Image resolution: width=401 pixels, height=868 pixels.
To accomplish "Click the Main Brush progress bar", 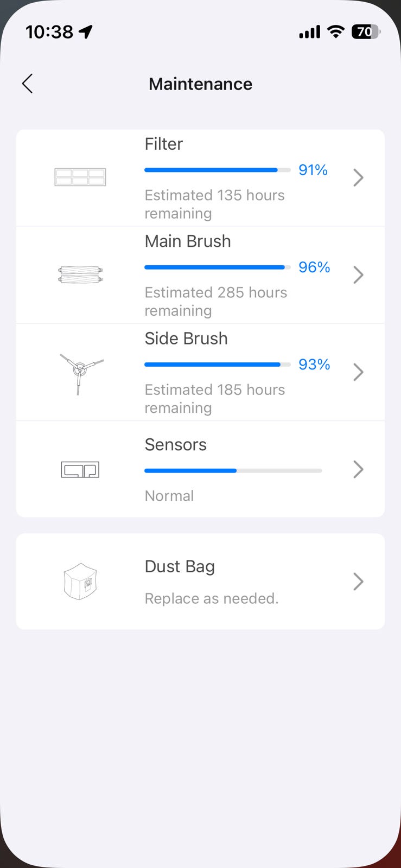I will coord(218,267).
